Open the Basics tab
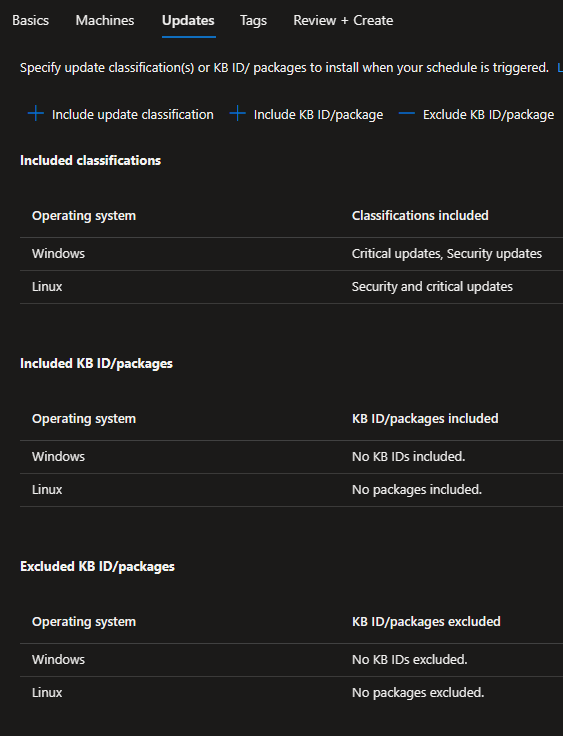The height and width of the screenshot is (736, 563). pos(31,21)
